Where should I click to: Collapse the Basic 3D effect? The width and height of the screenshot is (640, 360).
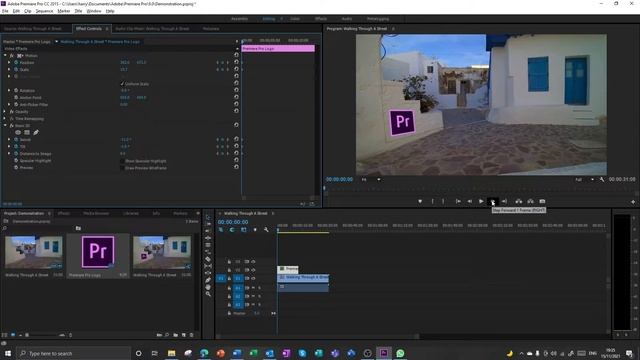[5, 125]
